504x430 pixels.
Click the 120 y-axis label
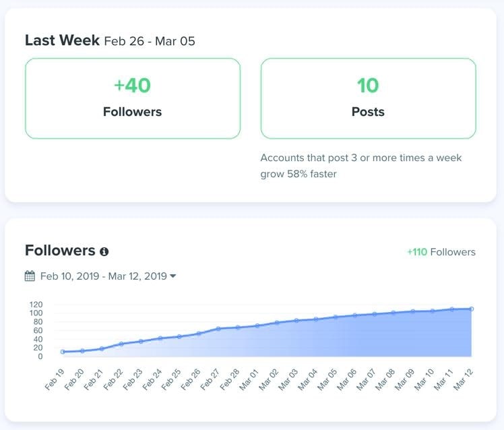(36, 304)
